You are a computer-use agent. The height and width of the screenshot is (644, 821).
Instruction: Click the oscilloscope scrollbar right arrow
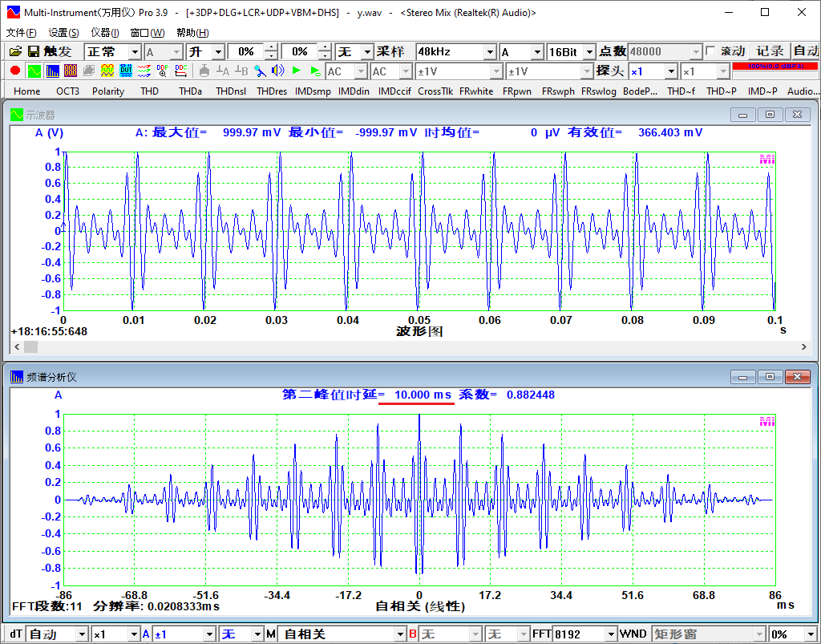[x=803, y=346]
